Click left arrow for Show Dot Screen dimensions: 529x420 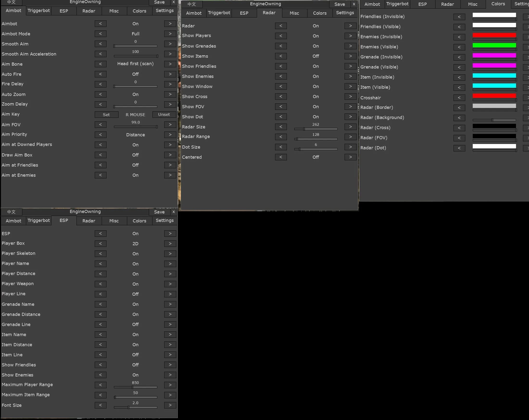click(x=281, y=117)
